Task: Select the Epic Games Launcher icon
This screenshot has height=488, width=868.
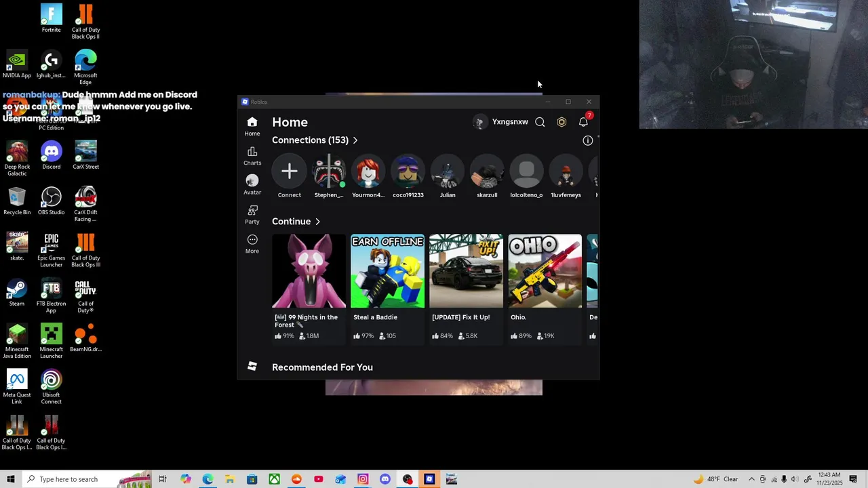Action: 51,250
